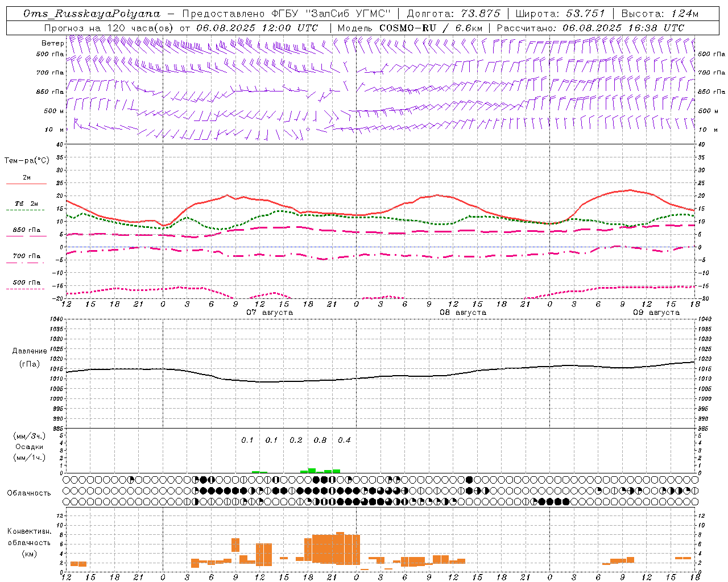Click the solid 2м temperature legend line
The width and height of the screenshot is (728, 582).
click(x=26, y=184)
